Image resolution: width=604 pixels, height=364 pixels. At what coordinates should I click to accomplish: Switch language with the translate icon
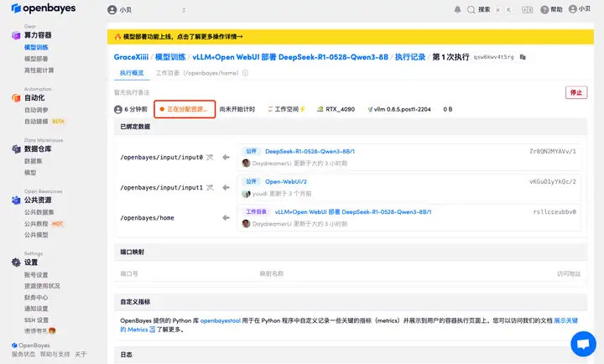527,10
